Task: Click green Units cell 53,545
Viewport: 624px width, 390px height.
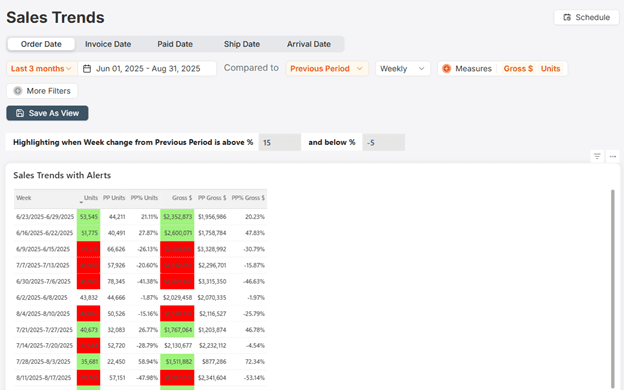Action: [x=88, y=217]
